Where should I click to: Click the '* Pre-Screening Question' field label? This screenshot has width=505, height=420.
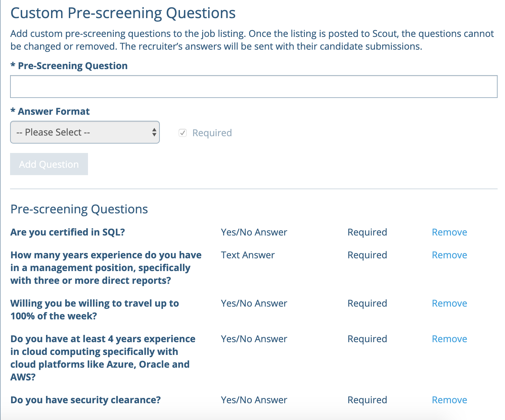click(x=69, y=66)
